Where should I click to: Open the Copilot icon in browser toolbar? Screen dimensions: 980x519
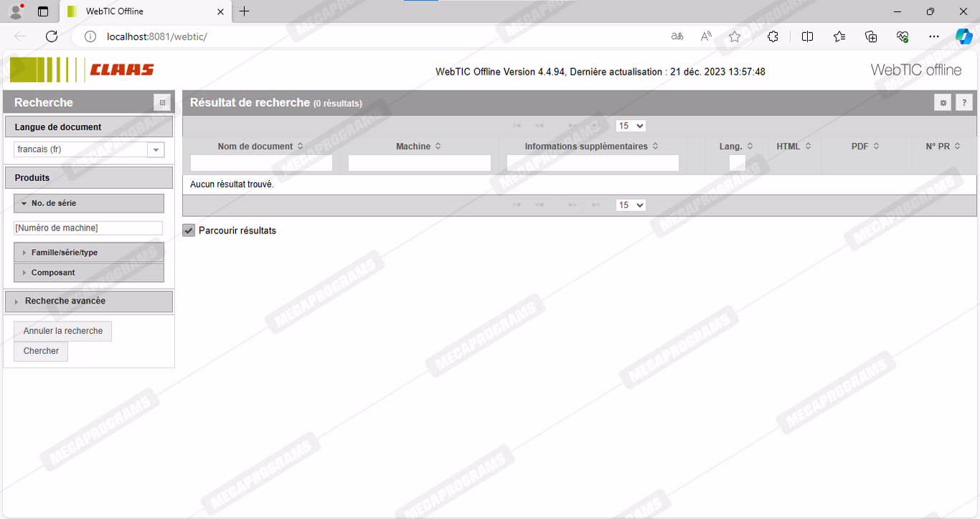(963, 37)
